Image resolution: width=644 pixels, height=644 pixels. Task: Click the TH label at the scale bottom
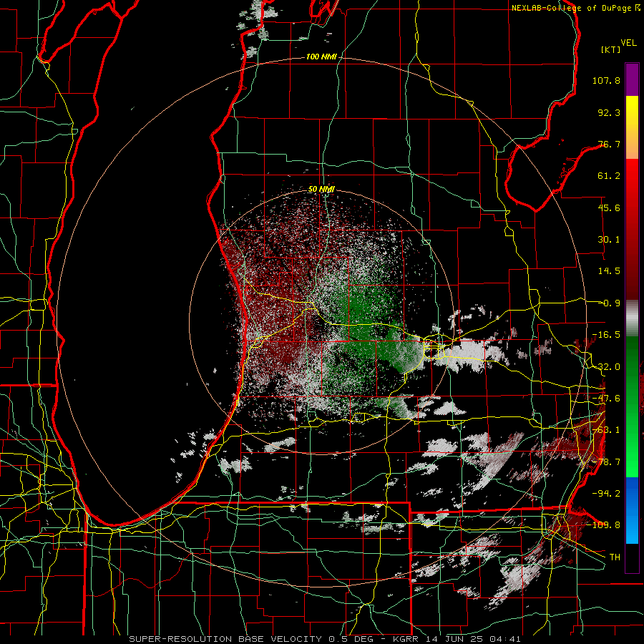[615, 557]
